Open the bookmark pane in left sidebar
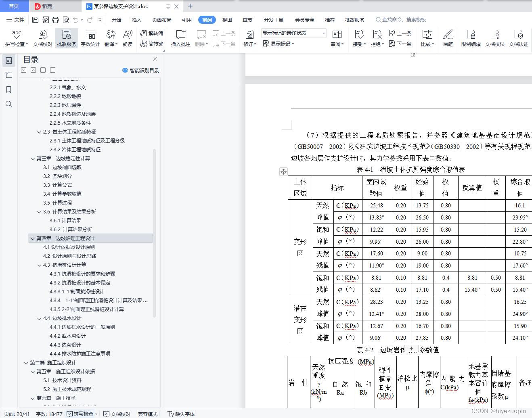Viewport: 532px width, 418px height. click(x=9, y=90)
